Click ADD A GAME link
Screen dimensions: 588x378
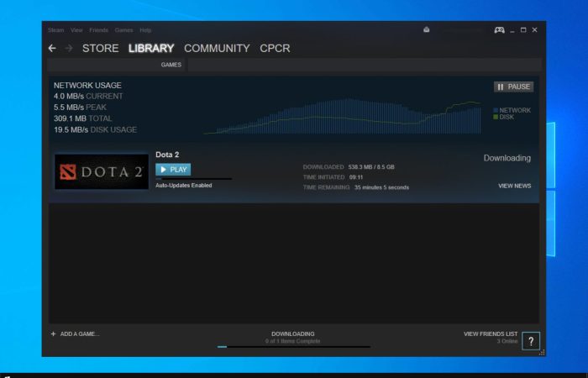coord(80,333)
